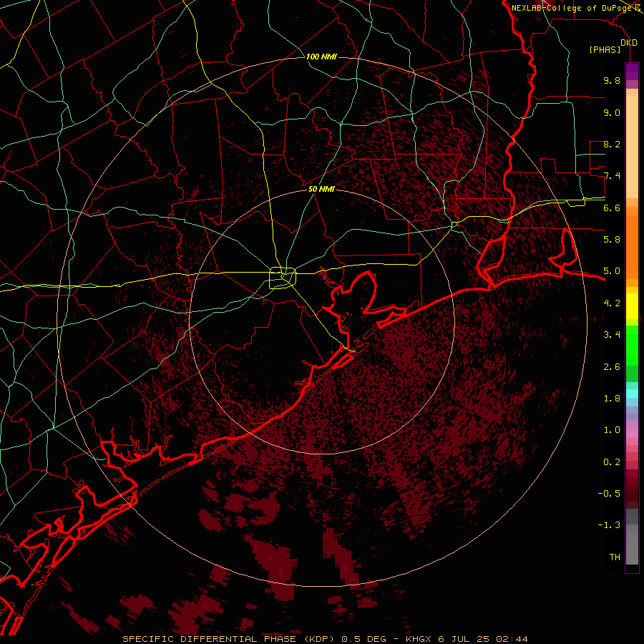
Task: Click the 1.8 value on the color scale
Action: 612,399
